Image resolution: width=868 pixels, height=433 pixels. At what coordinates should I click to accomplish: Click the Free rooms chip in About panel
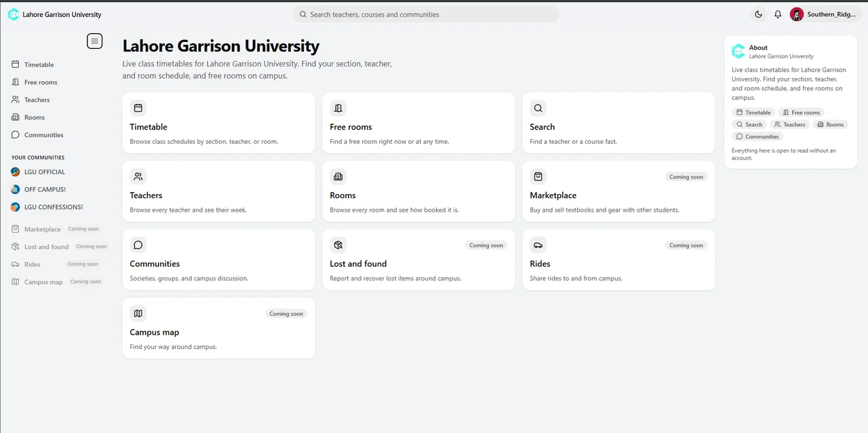tap(801, 113)
